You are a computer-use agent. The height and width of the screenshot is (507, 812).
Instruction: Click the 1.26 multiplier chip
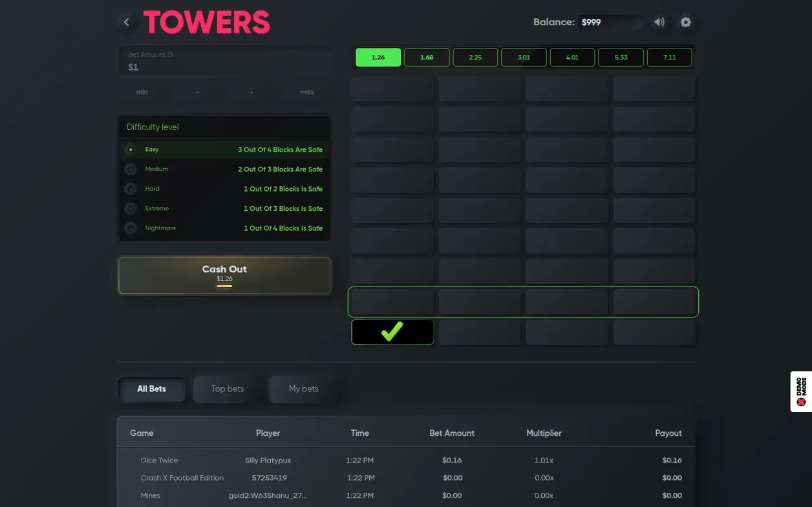click(x=378, y=58)
